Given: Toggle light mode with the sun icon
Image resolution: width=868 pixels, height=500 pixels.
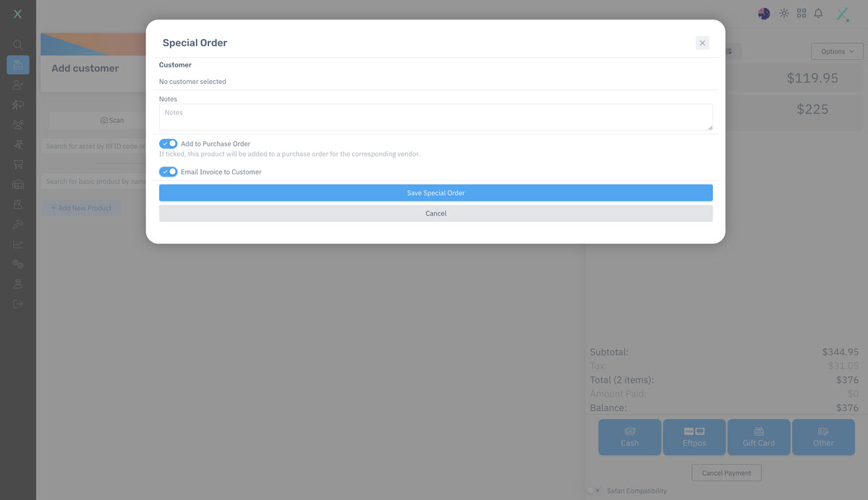Looking at the screenshot, I should point(784,13).
